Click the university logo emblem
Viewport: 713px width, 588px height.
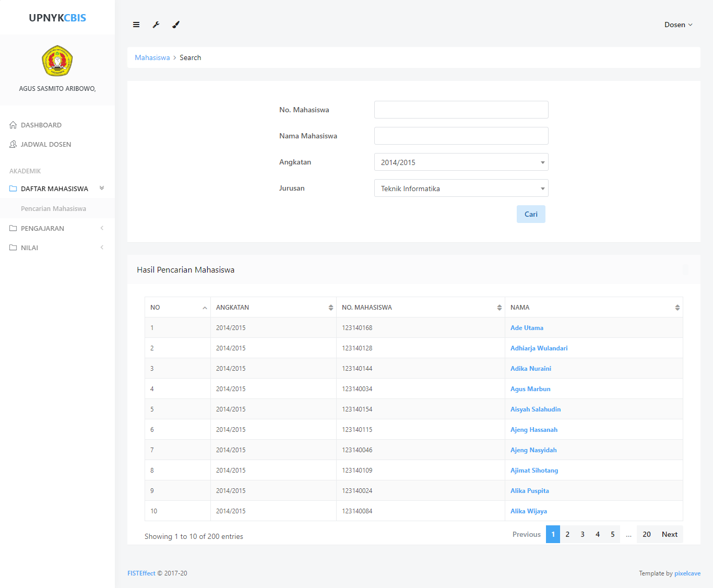click(57, 61)
